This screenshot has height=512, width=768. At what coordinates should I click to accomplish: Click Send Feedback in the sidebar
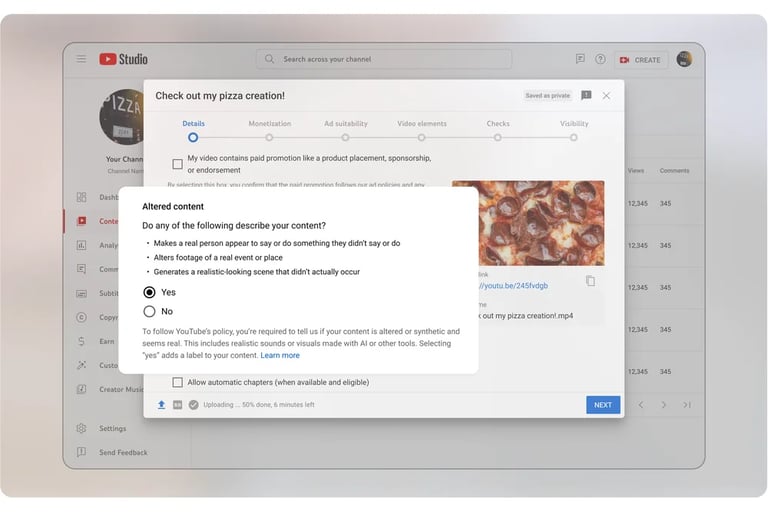[x=111, y=452]
